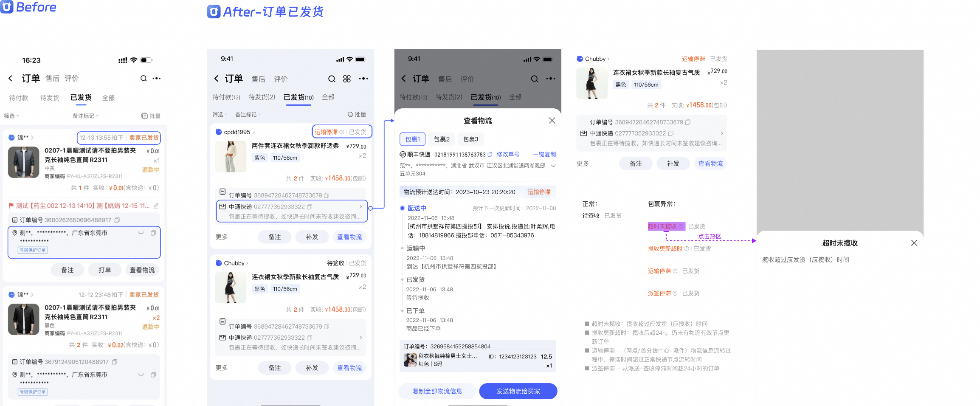Screen dimensions: 980x406
Task: Switch to 待付款 tab in the Before screen
Action: pos(19,98)
